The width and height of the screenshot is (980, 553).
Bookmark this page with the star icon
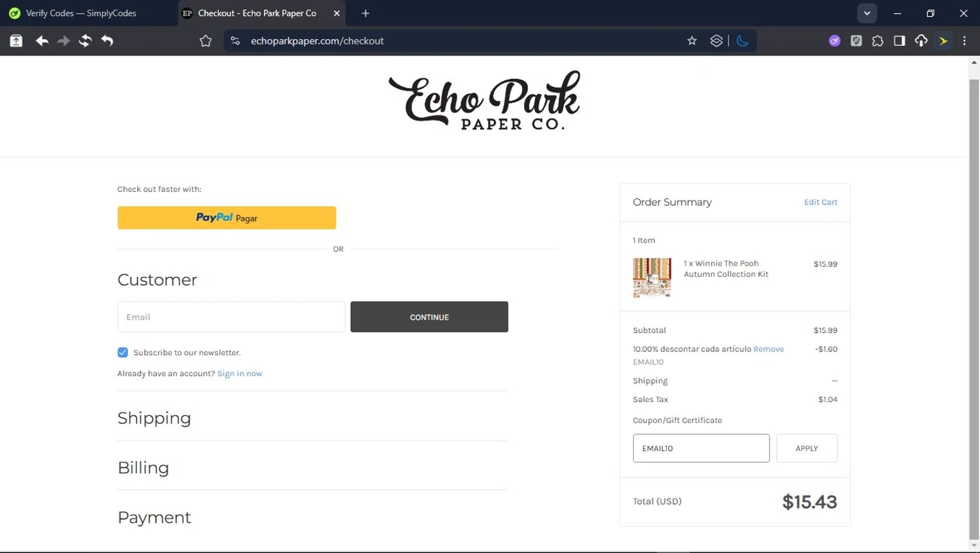pos(692,41)
